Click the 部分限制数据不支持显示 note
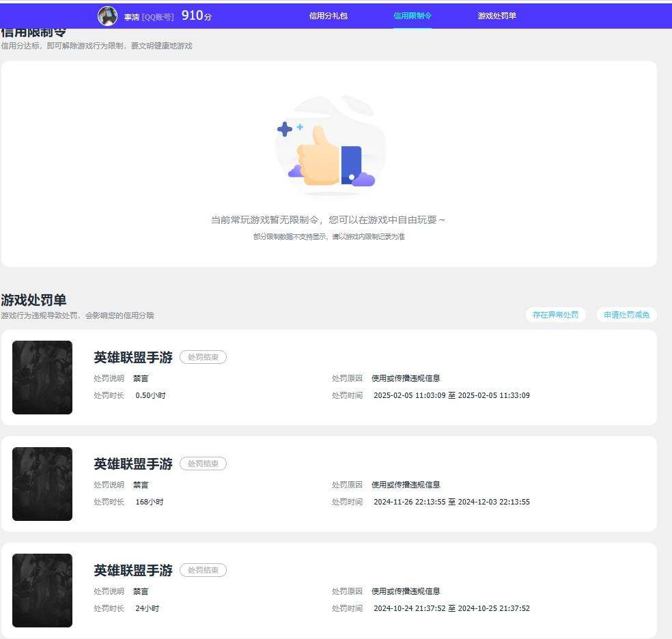The width and height of the screenshot is (672, 639). [x=328, y=236]
